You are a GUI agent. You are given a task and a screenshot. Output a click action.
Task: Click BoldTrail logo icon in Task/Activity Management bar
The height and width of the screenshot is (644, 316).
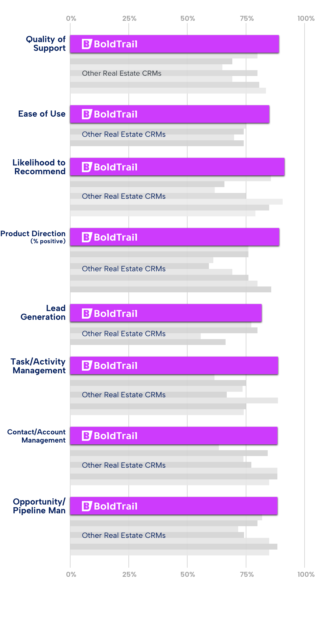tap(87, 366)
